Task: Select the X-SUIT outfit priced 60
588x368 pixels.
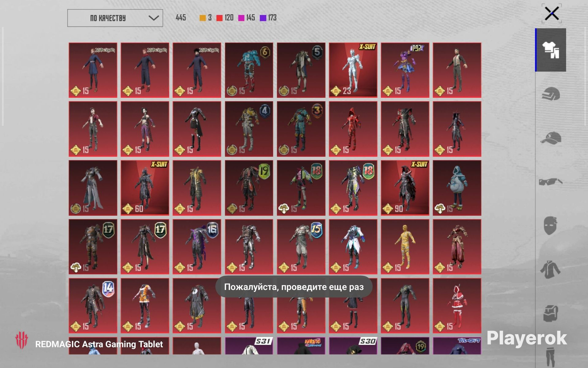Action: (x=145, y=188)
